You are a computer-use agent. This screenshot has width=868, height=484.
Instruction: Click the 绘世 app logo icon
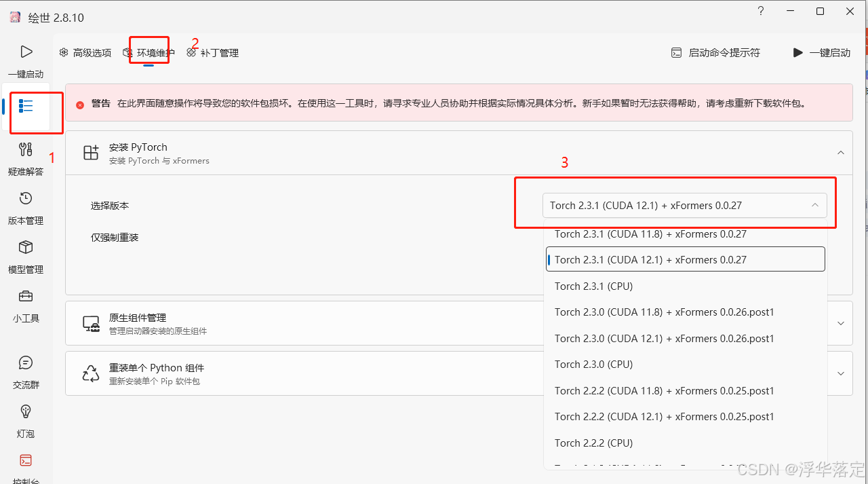click(x=15, y=17)
